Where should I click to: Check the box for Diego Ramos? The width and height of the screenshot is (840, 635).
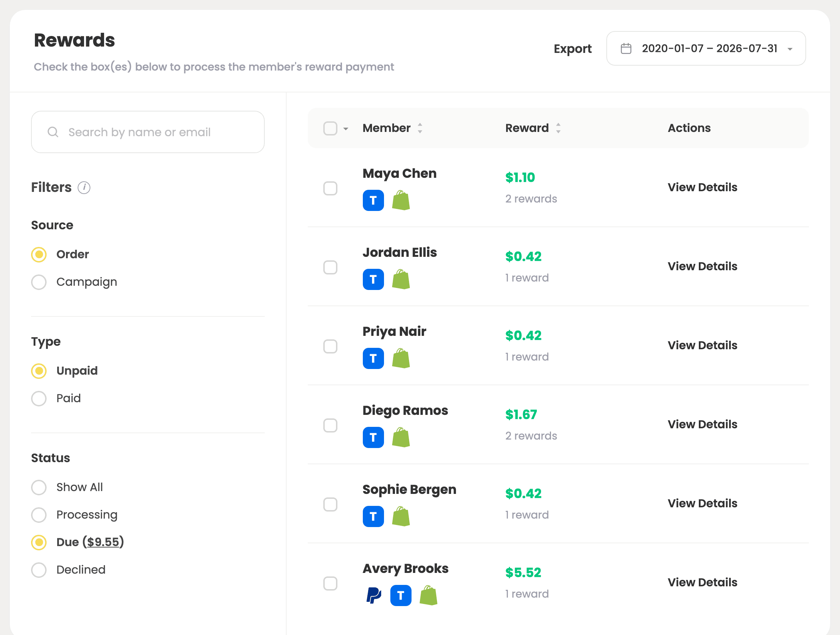(x=330, y=425)
